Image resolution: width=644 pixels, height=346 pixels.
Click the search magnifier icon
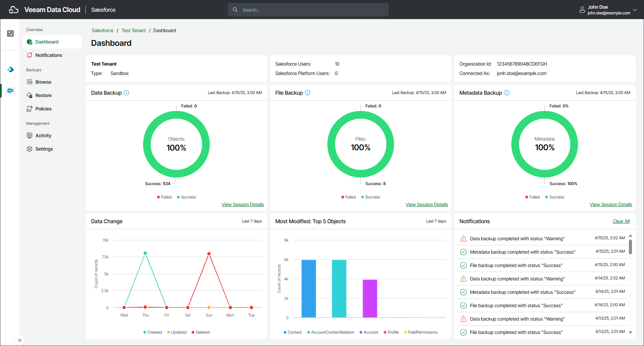pos(235,10)
